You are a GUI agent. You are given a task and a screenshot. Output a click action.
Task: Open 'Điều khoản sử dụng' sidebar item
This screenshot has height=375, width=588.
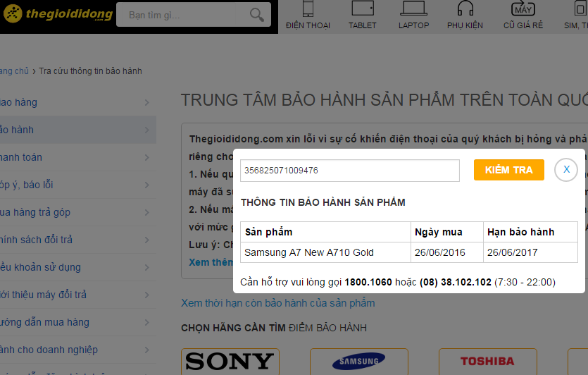(x=78, y=267)
